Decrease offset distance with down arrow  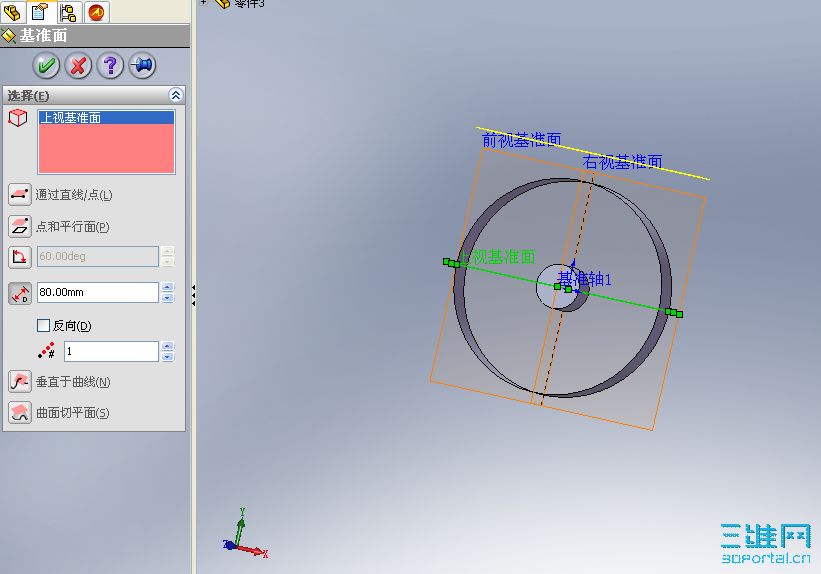[x=168, y=298]
